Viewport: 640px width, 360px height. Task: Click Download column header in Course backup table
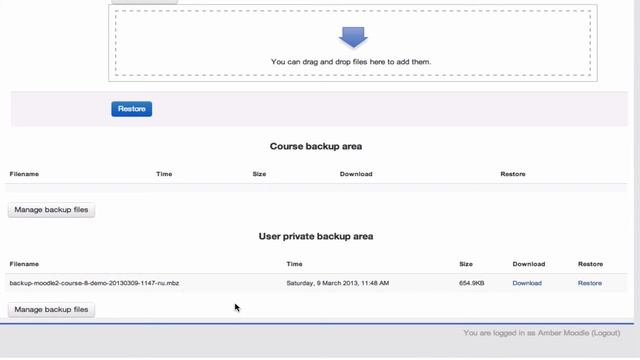point(356,174)
